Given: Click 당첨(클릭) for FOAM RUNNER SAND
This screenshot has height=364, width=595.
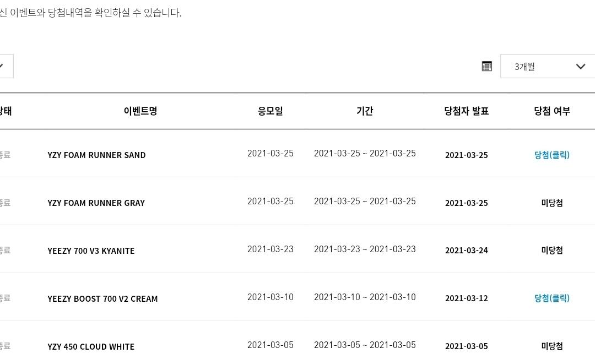Looking at the screenshot, I should coord(551,155).
